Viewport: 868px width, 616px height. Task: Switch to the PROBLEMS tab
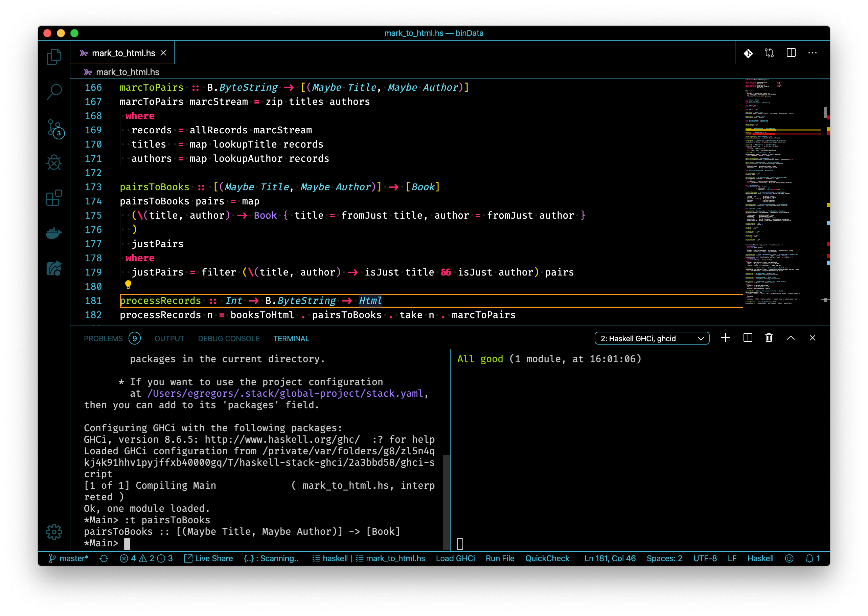point(103,338)
